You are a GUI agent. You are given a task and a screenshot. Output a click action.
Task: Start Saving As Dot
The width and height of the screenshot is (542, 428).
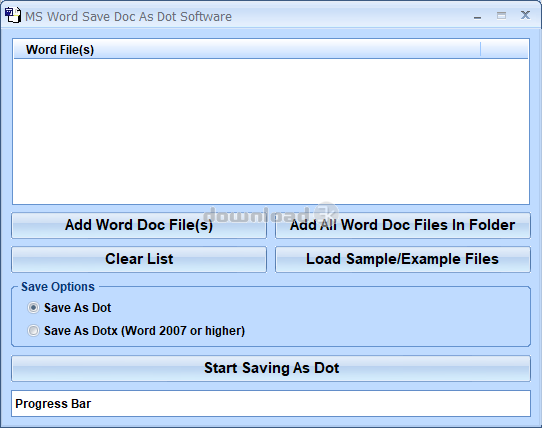(x=271, y=368)
